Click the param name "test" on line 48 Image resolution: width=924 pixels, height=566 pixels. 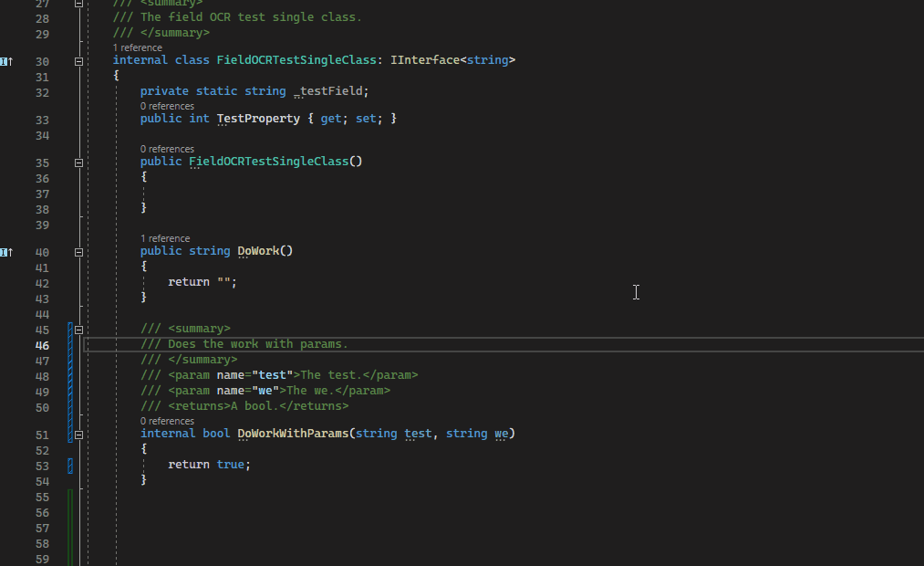pos(272,375)
